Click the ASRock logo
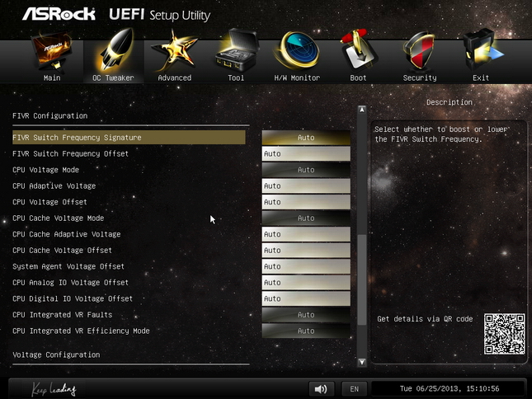The image size is (532, 399). [x=59, y=14]
